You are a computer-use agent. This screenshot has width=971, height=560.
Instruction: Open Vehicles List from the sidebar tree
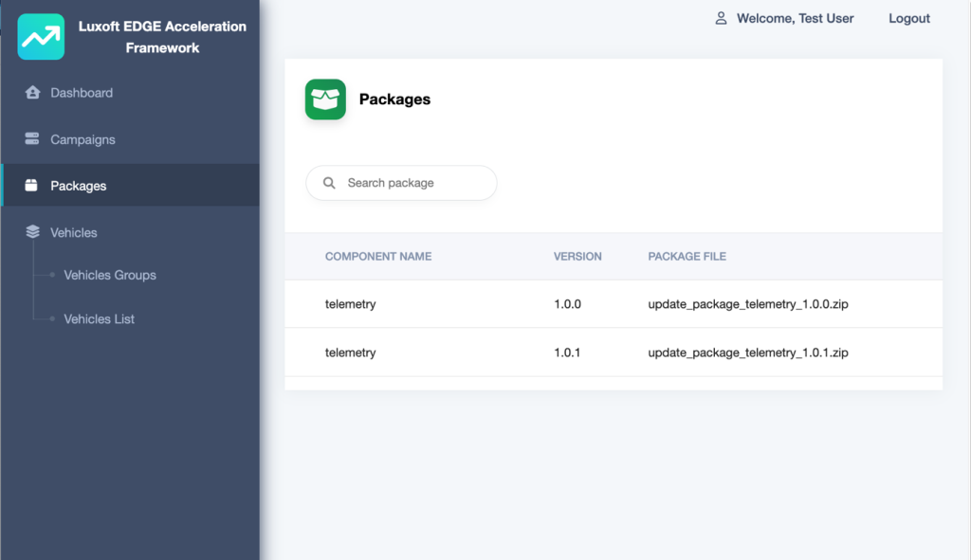[100, 318]
